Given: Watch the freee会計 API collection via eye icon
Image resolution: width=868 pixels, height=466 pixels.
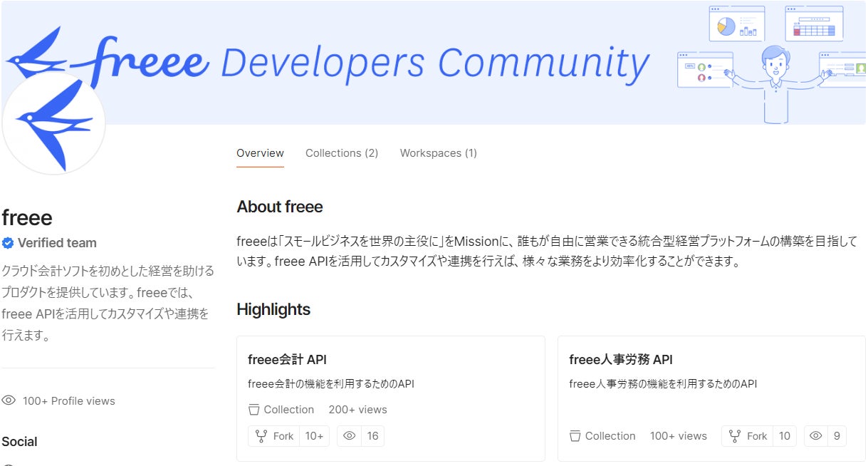Looking at the screenshot, I should pos(349,436).
